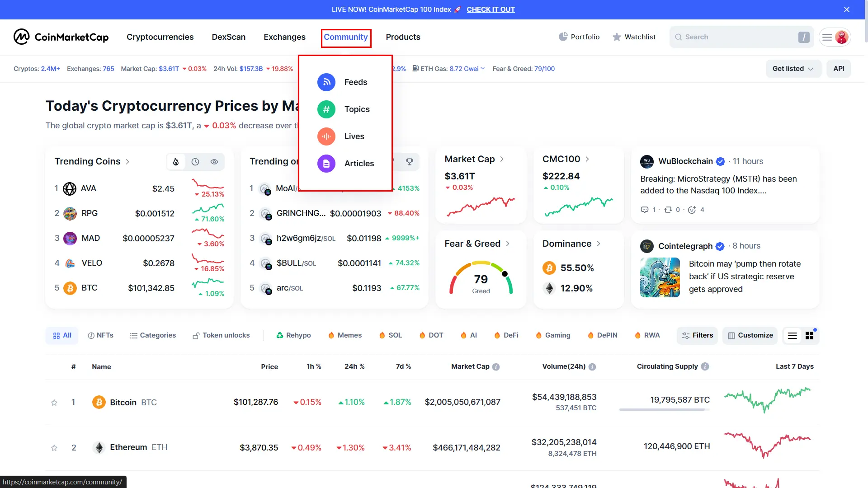Sort table by Price column
Viewport: 868px width, 488px height.
269,367
